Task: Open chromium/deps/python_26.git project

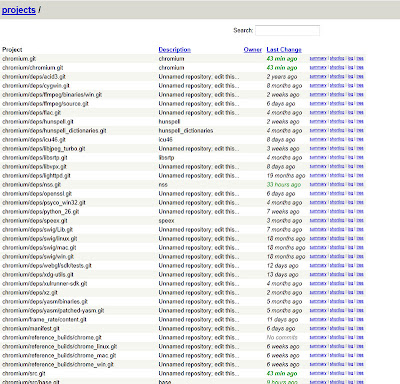Action: 41,212
